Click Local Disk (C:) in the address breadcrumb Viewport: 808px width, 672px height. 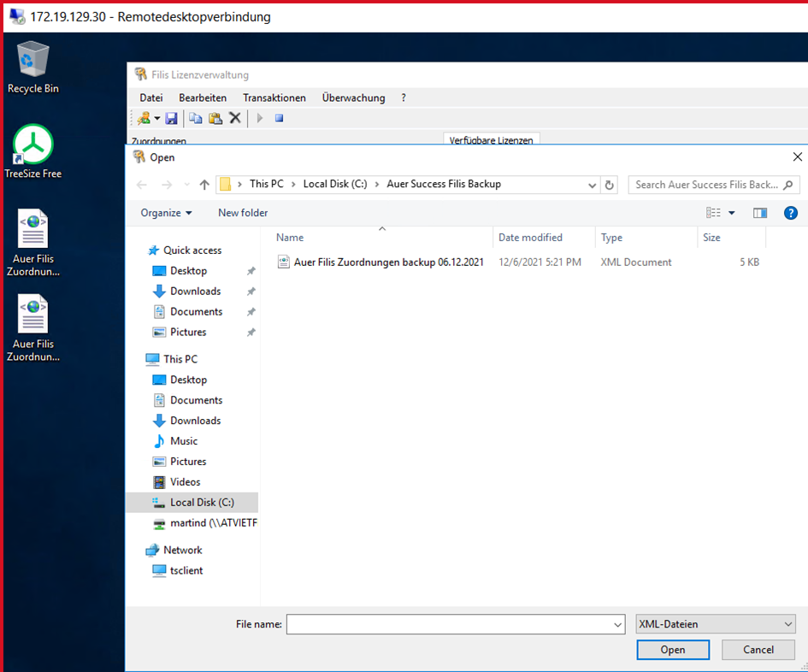pyautogui.click(x=335, y=184)
